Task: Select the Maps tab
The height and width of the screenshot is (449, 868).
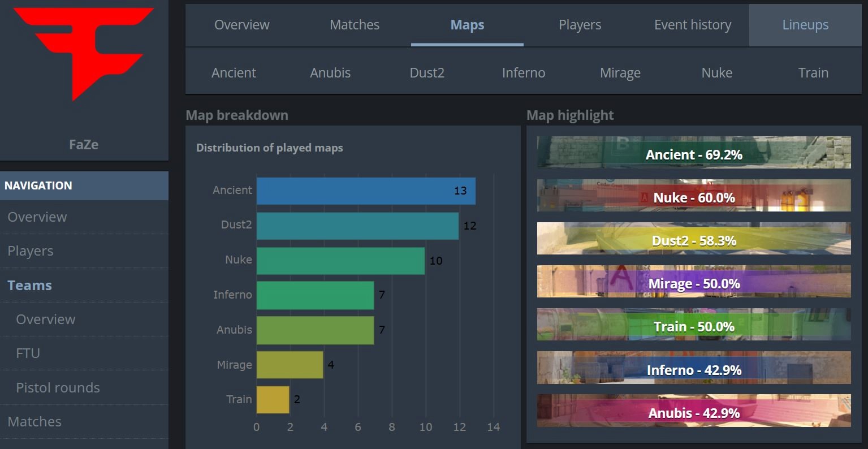Action: pyautogui.click(x=467, y=25)
